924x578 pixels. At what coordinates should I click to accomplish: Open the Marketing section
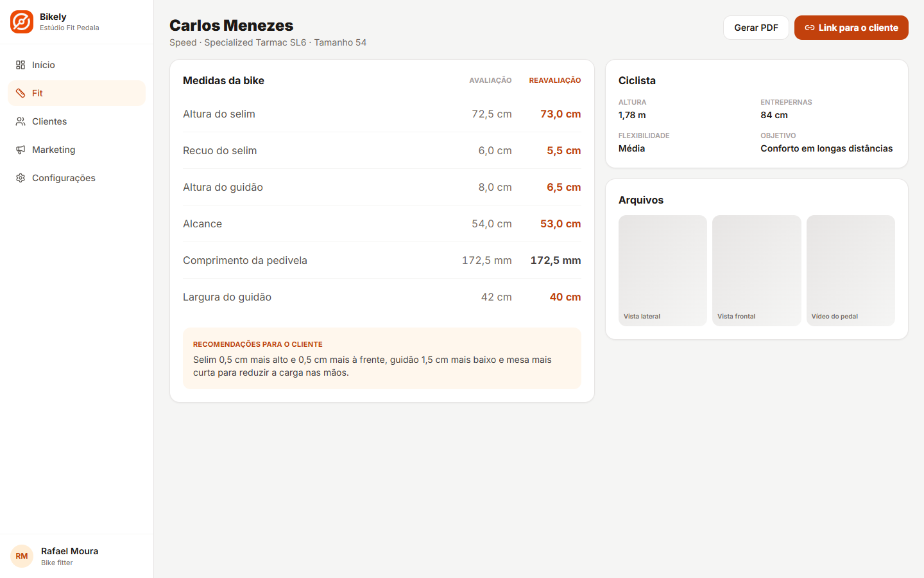click(x=76, y=150)
